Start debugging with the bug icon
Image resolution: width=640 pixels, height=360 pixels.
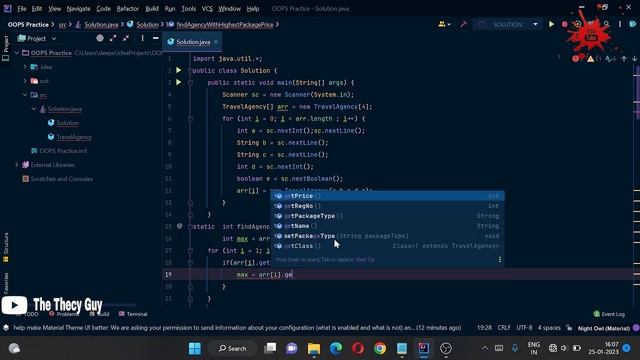coord(564,24)
